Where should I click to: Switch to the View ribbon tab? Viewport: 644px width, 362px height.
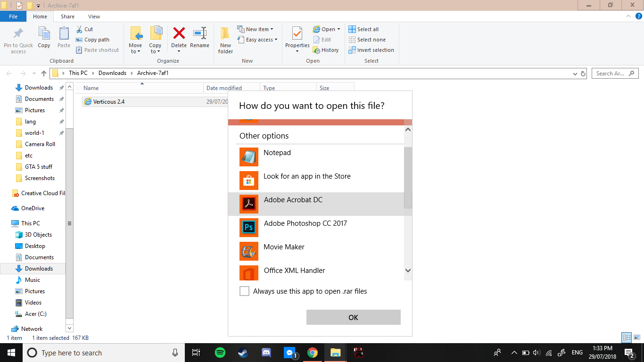click(94, 16)
